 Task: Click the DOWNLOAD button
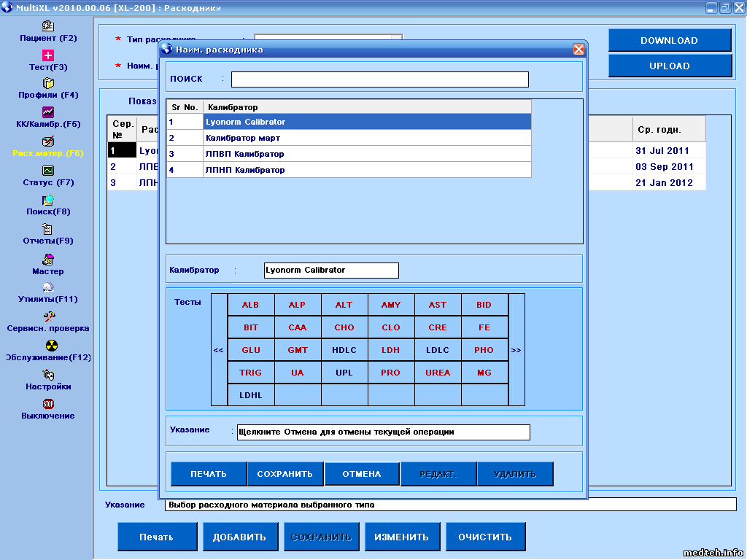tap(669, 41)
